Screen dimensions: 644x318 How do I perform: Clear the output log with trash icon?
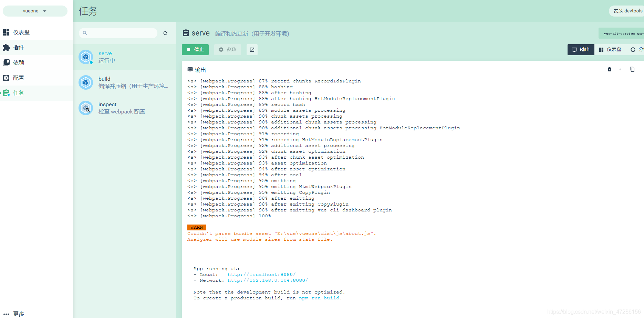point(610,69)
